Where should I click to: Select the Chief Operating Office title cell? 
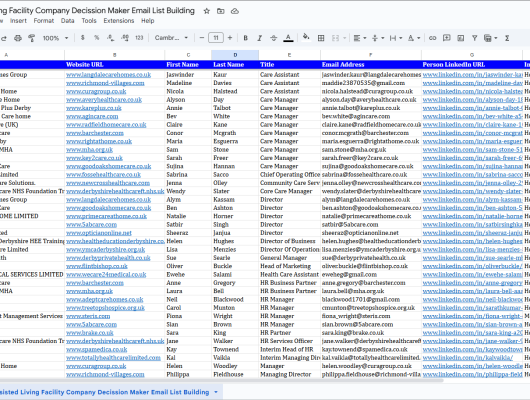tap(290, 175)
